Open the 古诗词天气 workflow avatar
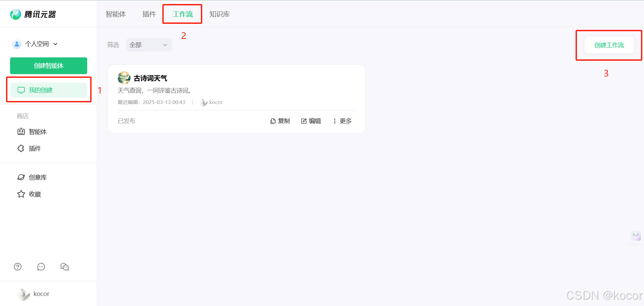Viewport: 644px width, 306px height. (x=124, y=78)
